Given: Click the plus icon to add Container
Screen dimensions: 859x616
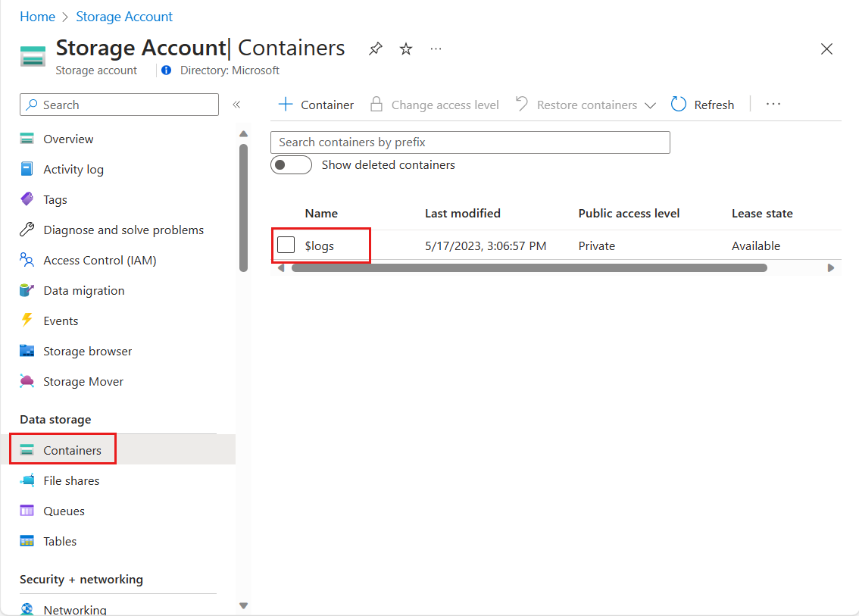Looking at the screenshot, I should (286, 105).
